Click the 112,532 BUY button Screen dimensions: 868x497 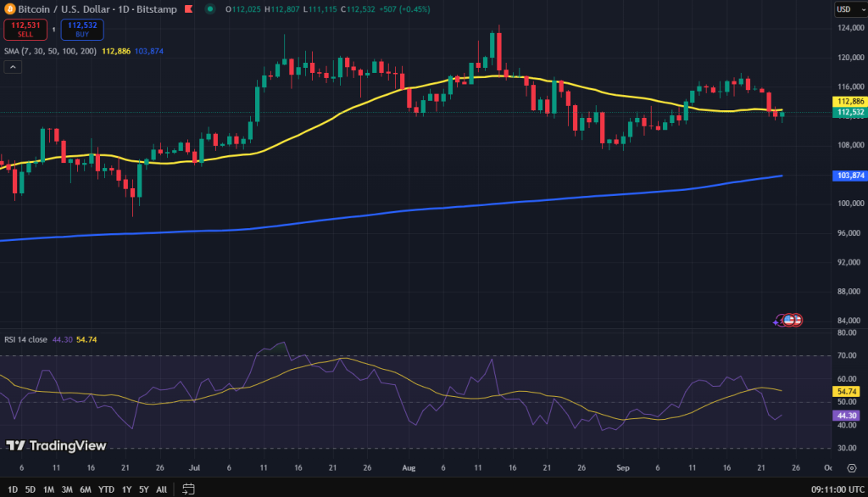(x=82, y=30)
